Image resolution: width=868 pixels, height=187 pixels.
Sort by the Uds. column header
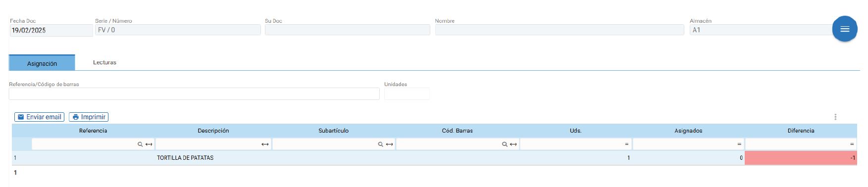coord(576,131)
